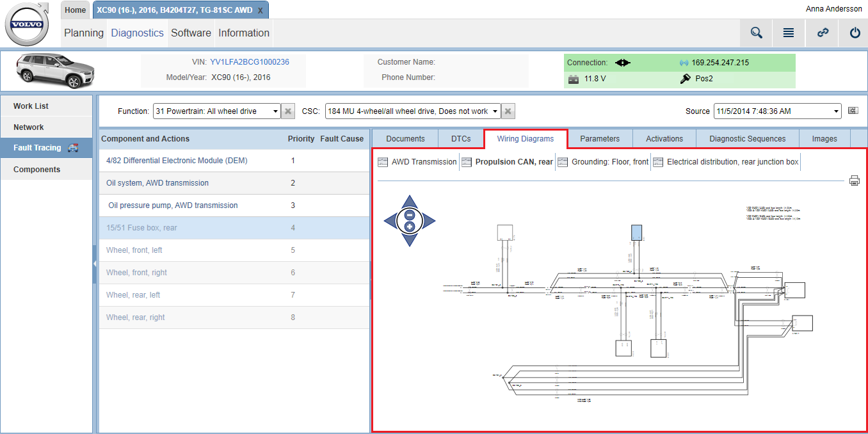This screenshot has height=434, width=868.
Task: Click the Grounding: Floor, front diagram icon
Action: tap(562, 162)
